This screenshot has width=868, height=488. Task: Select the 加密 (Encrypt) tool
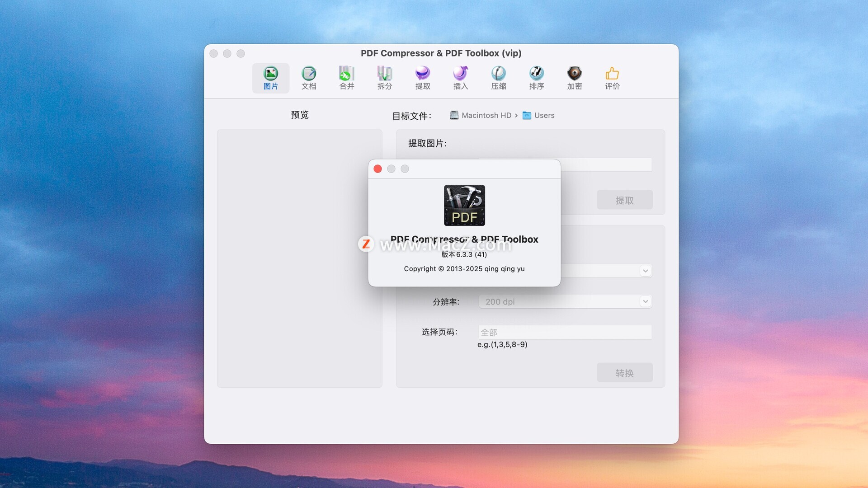[x=575, y=78]
